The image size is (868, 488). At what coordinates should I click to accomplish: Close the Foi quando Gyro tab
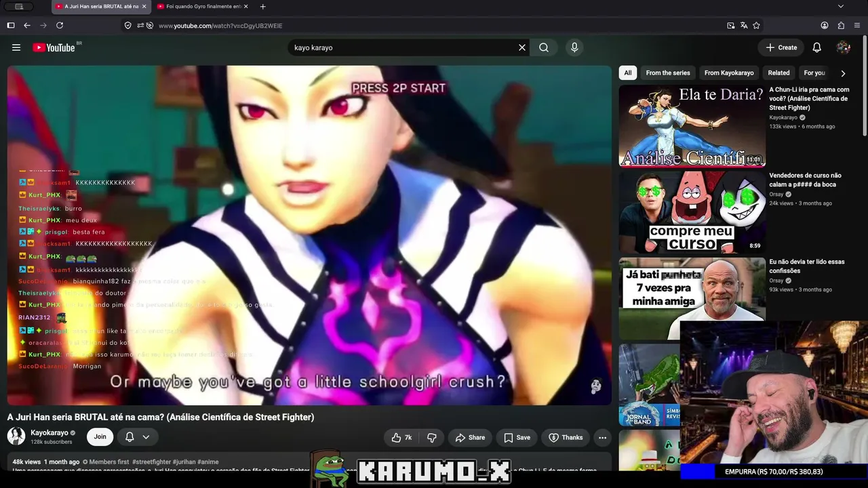[245, 7]
